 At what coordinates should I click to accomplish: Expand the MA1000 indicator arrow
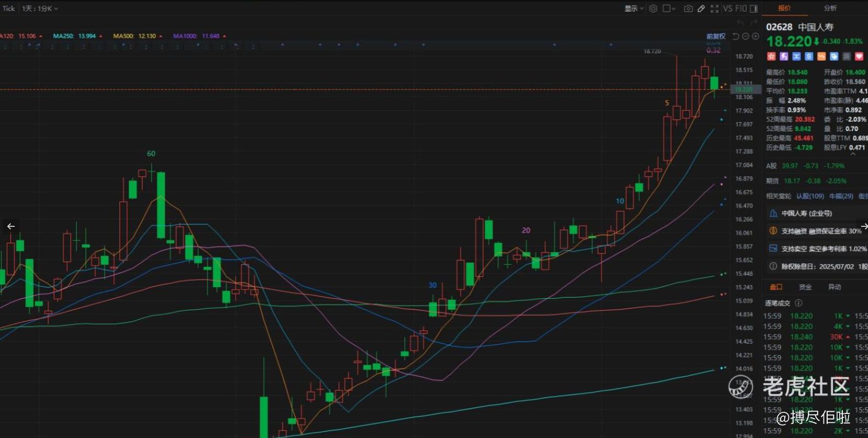tap(225, 36)
